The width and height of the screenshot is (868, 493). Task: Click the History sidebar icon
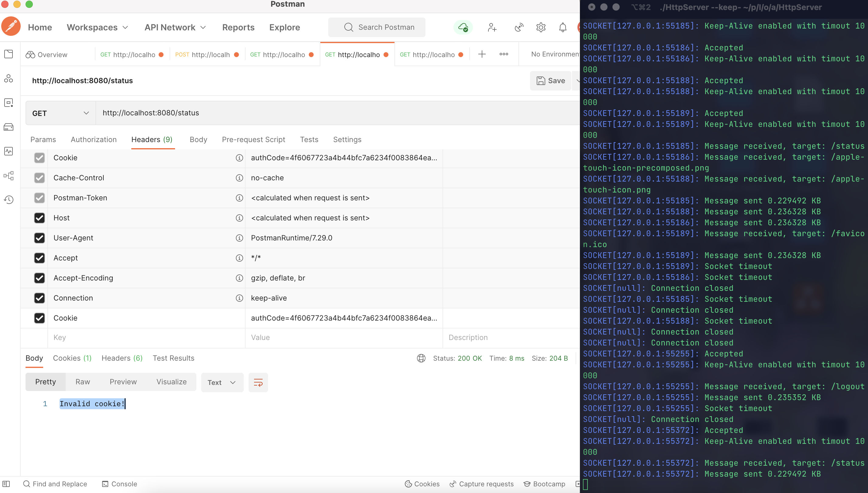pos(9,199)
